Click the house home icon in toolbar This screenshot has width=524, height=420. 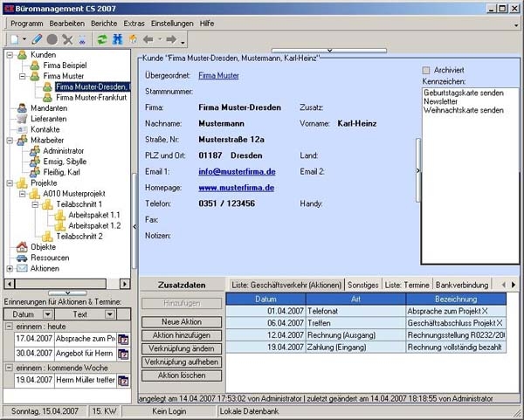(x=133, y=39)
